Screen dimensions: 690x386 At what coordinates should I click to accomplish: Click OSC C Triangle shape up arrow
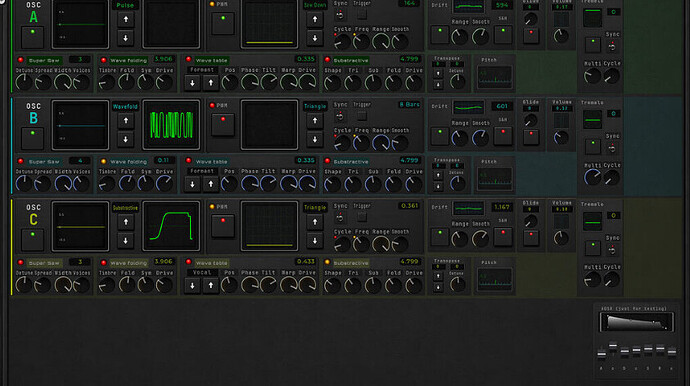(315, 222)
